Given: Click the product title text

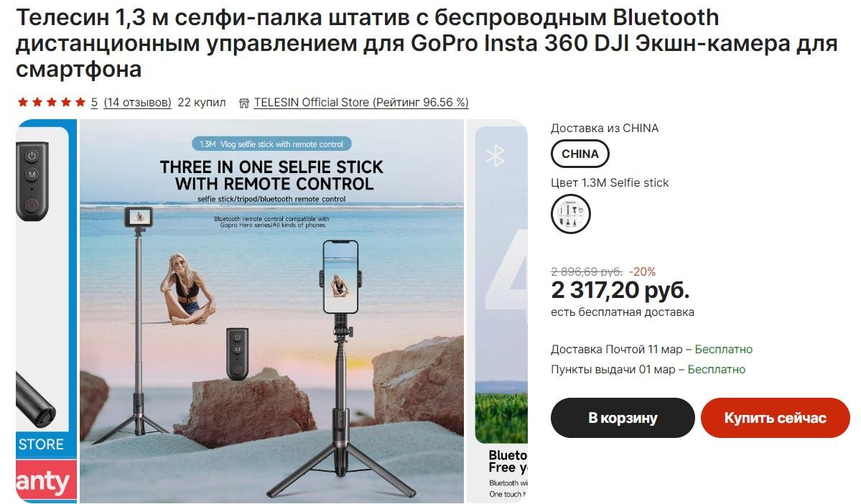Looking at the screenshot, I should tap(427, 43).
